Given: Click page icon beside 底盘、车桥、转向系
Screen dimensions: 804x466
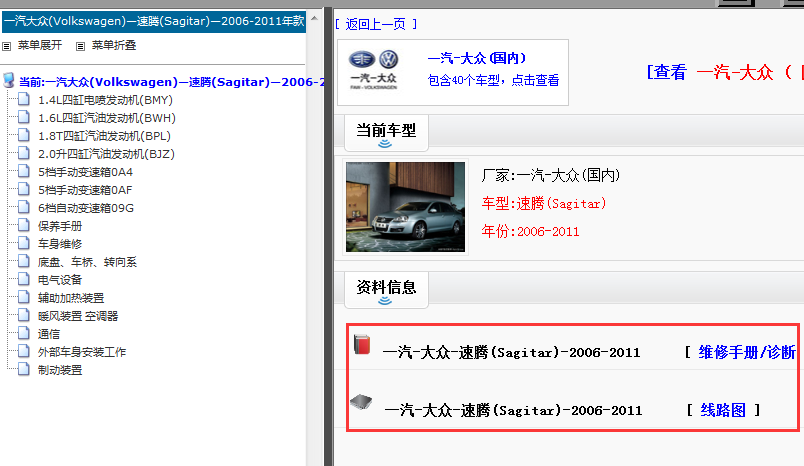Looking at the screenshot, I should tap(24, 260).
